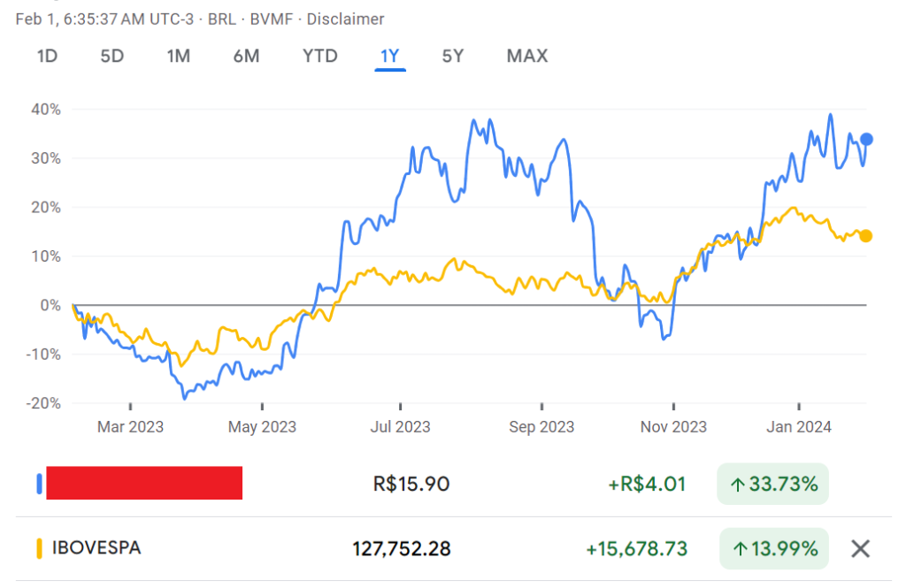906x588 pixels.
Task: Select the 1D time range tab
Action: click(47, 57)
